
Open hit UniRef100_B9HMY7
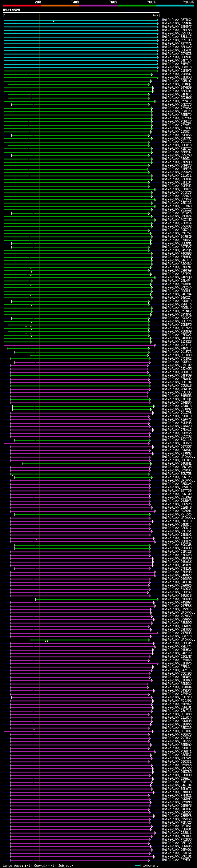[x=177, y=26]
